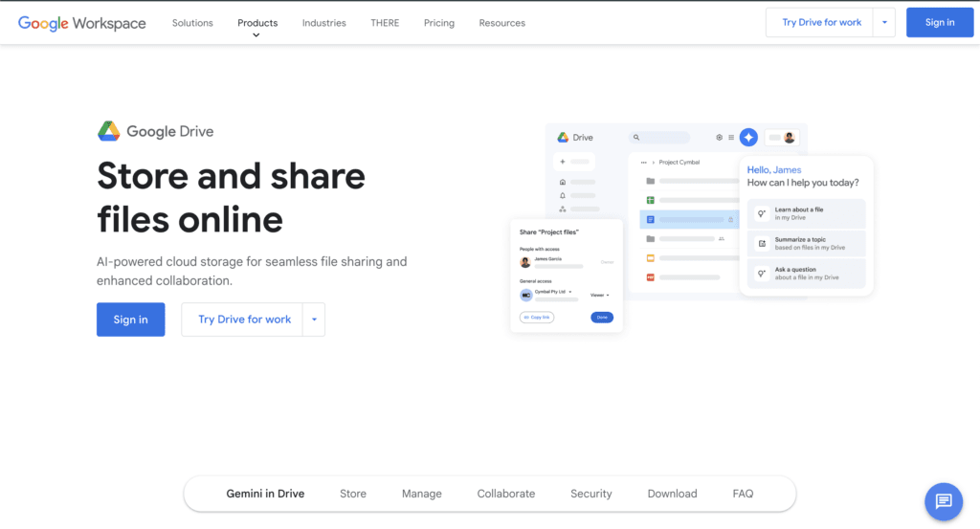Click the profile avatar in Drive illustration header
This screenshot has height=529, width=980.
790,138
